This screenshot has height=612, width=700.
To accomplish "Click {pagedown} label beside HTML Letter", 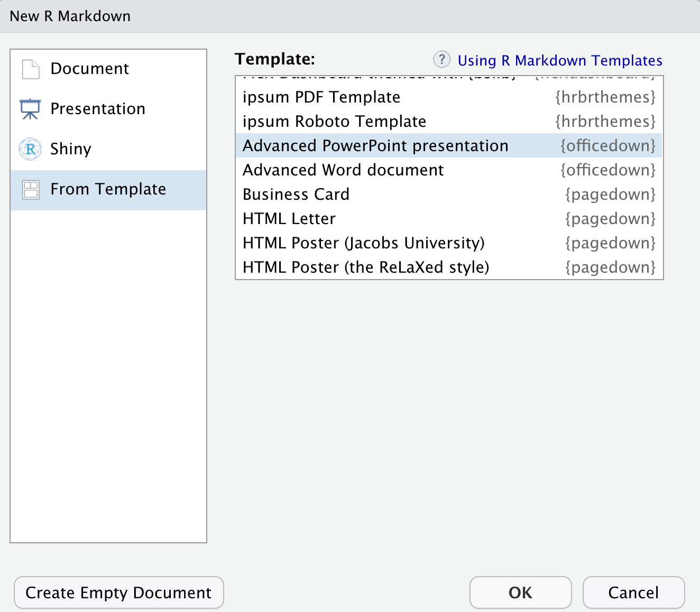I will click(x=611, y=219).
